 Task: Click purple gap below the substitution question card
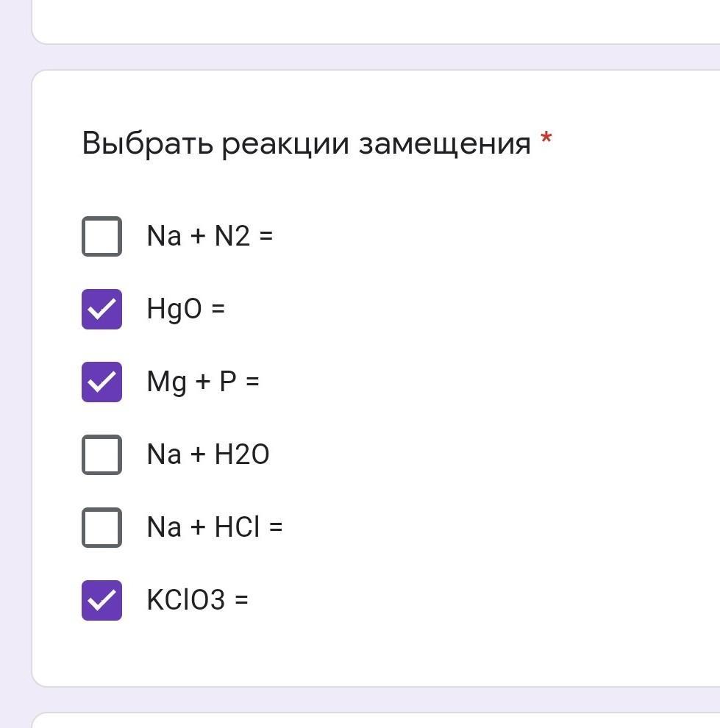[x=368, y=699]
